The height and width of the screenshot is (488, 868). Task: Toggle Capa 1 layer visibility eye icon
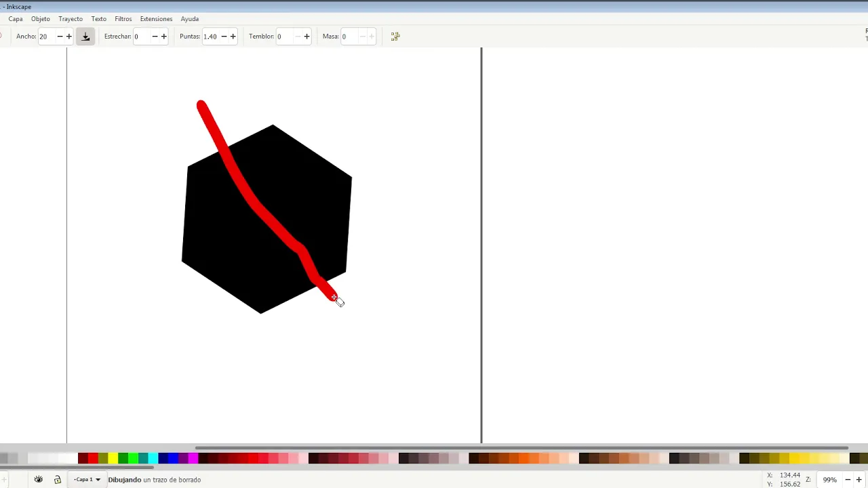[x=39, y=479]
